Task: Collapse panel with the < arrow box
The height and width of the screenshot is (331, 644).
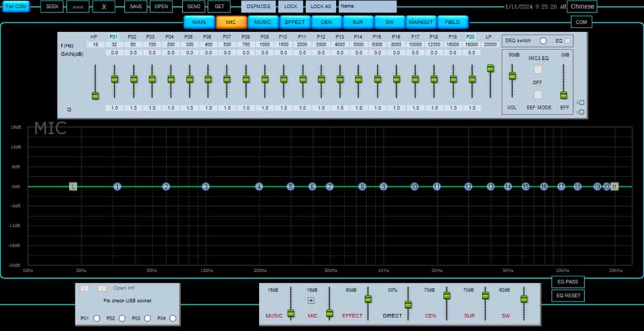Action: coord(582,111)
